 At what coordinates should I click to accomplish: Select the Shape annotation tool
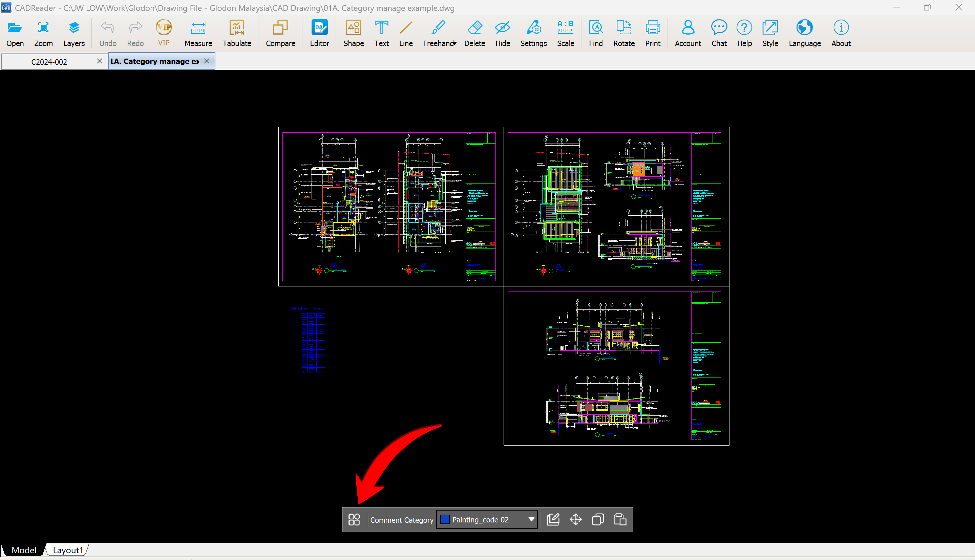coord(354,34)
